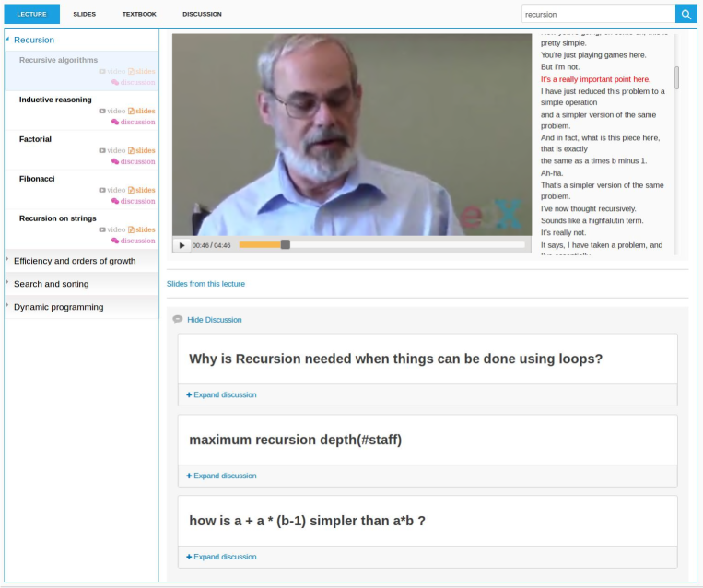This screenshot has height=588, width=703.
Task: Open discussion for Recursive algorithms
Action: click(x=134, y=83)
